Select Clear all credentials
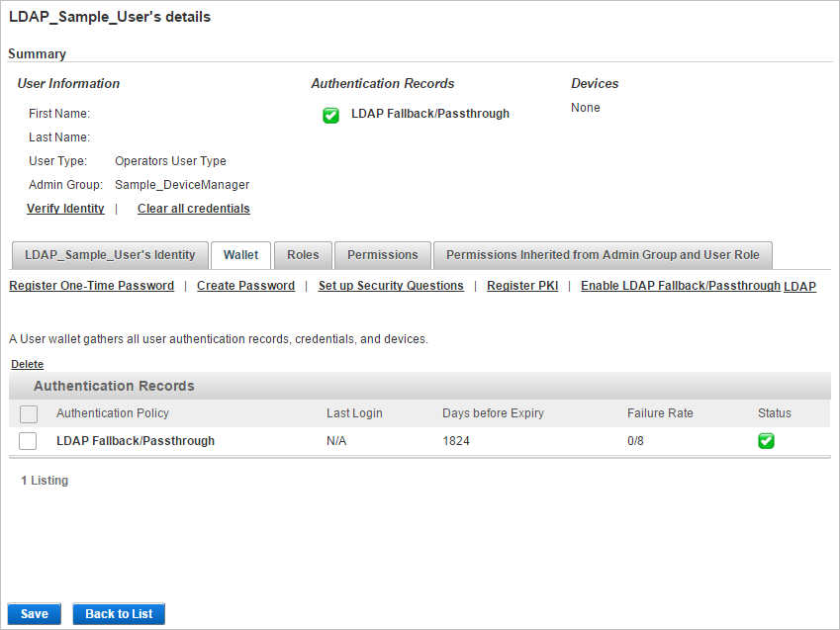840x630 pixels. point(193,209)
